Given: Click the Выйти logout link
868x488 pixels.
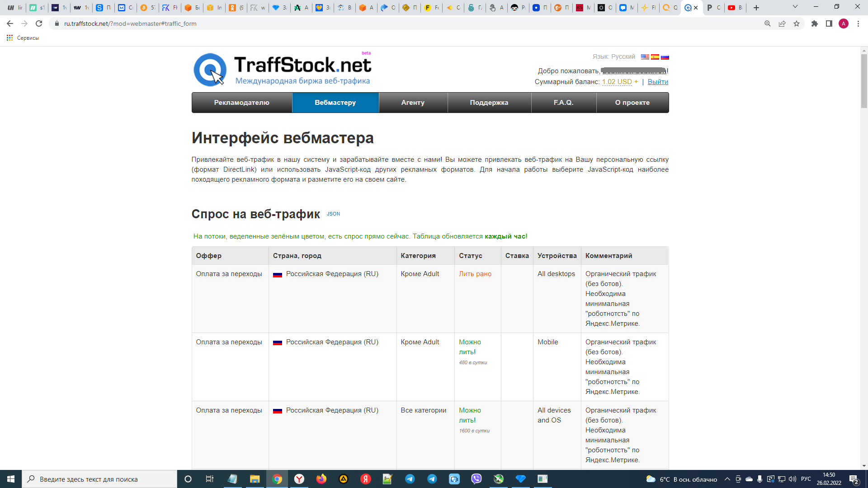Looking at the screenshot, I should click(658, 82).
